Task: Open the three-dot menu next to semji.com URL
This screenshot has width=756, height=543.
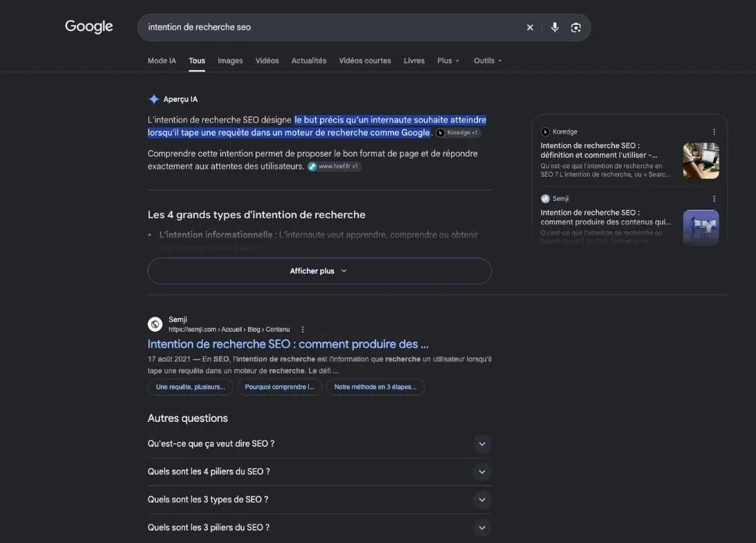Action: (x=302, y=330)
